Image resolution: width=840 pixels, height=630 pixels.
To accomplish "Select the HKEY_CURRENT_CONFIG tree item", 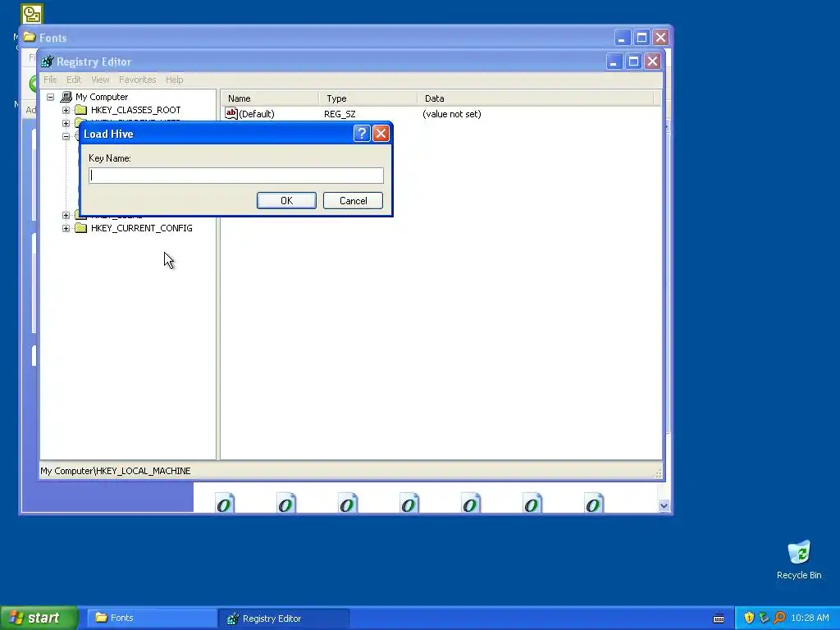I will (141, 228).
